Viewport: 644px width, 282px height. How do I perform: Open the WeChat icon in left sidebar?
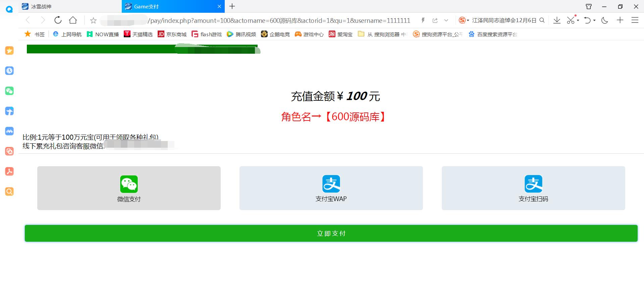pos(9,91)
